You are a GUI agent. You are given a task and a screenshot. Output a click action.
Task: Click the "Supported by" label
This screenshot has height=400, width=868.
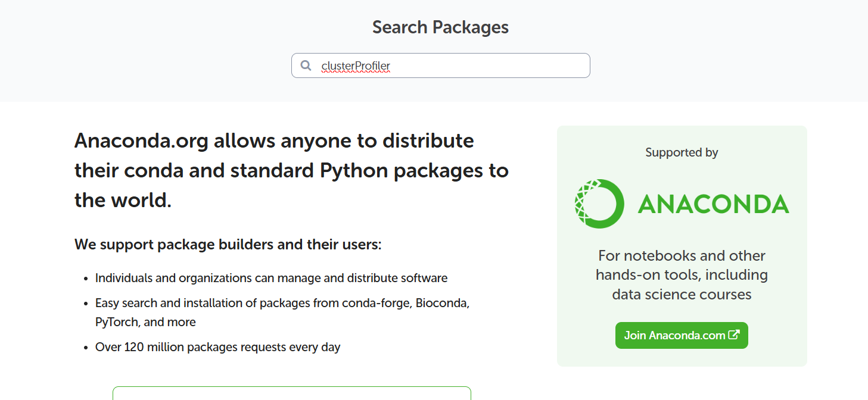click(x=682, y=152)
